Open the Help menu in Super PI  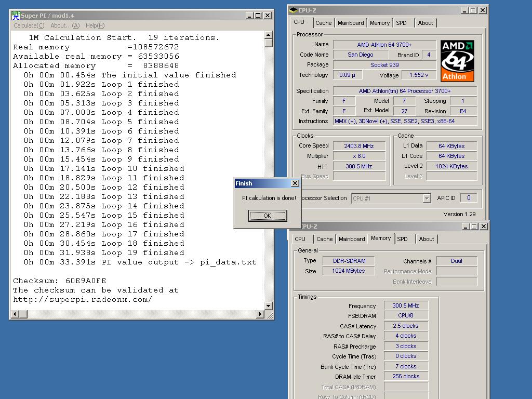(x=95, y=25)
